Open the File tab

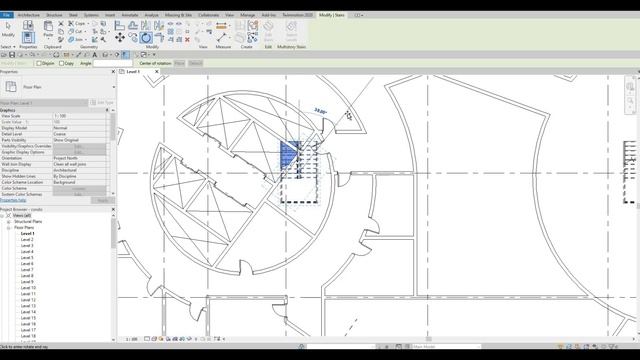point(7,15)
